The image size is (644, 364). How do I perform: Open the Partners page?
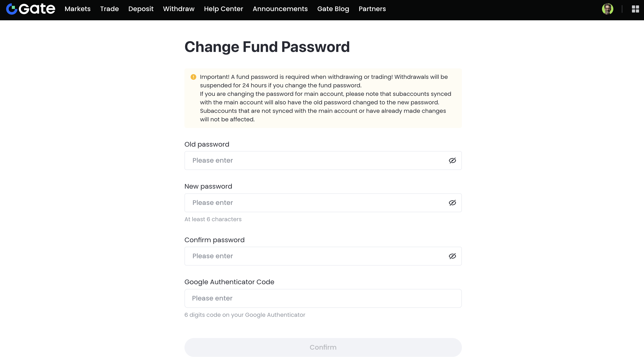(x=372, y=9)
